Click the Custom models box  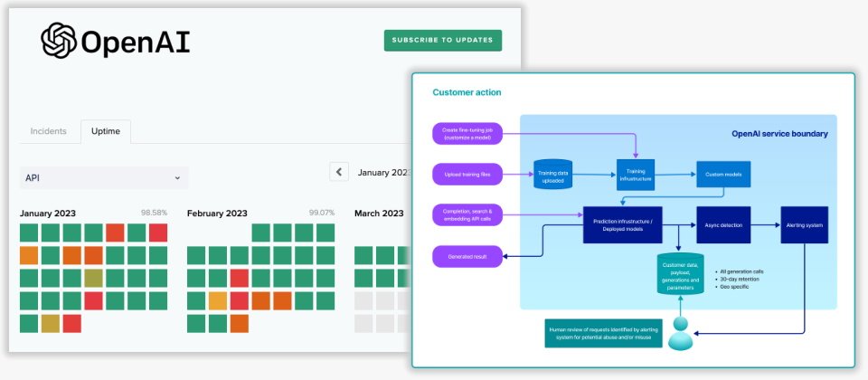(723, 175)
